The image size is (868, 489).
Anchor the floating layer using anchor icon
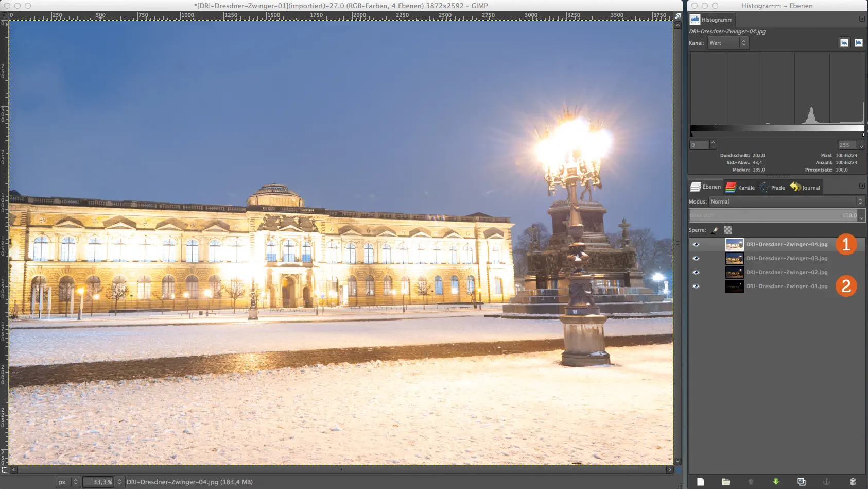pyautogui.click(x=827, y=482)
